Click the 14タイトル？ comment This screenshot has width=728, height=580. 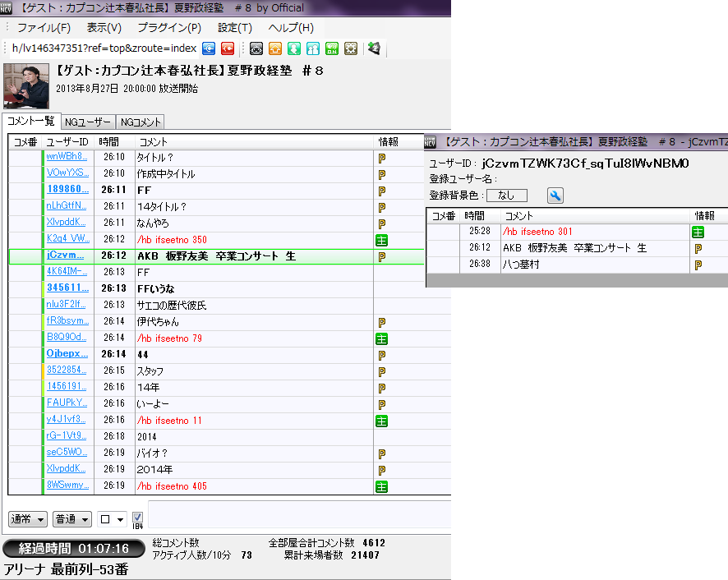coord(162,207)
